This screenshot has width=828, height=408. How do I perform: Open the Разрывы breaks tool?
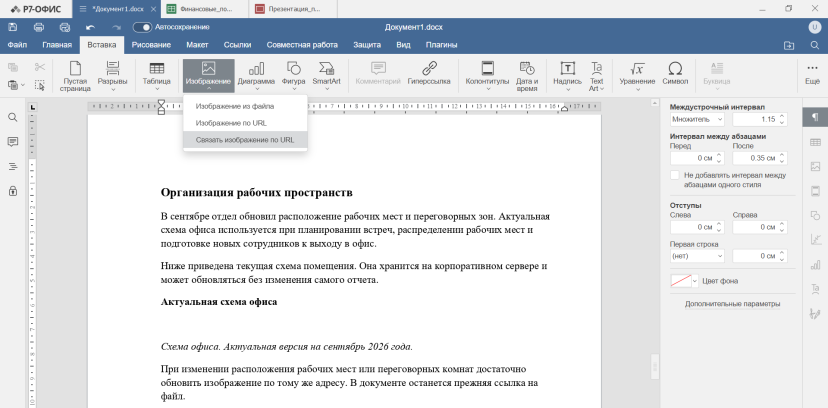coord(112,76)
